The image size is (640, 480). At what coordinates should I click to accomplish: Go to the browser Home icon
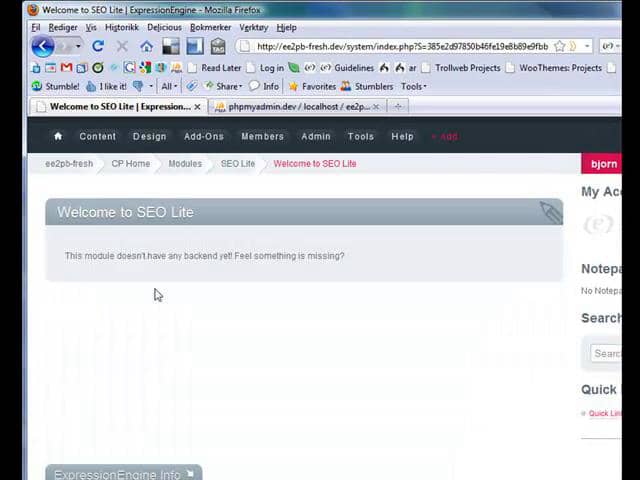147,47
